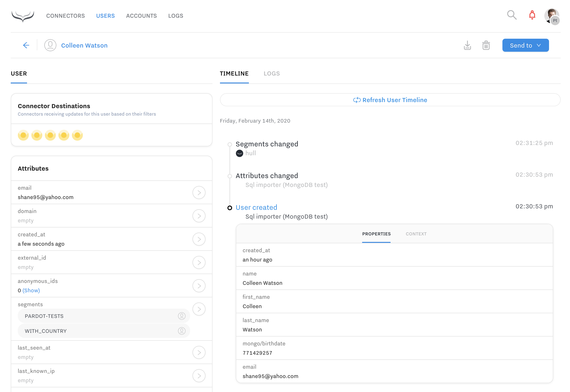Viewport: 570px width, 392px height.
Task: Click the back arrow beside Colleen Watson
Action: (26, 45)
